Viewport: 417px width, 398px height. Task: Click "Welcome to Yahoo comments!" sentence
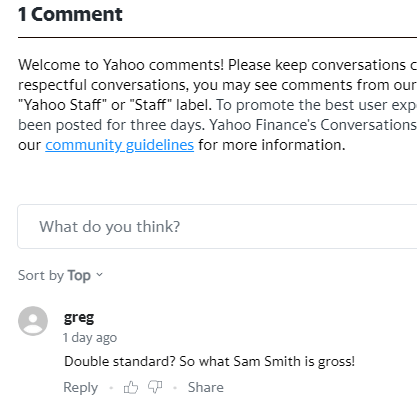point(121,65)
